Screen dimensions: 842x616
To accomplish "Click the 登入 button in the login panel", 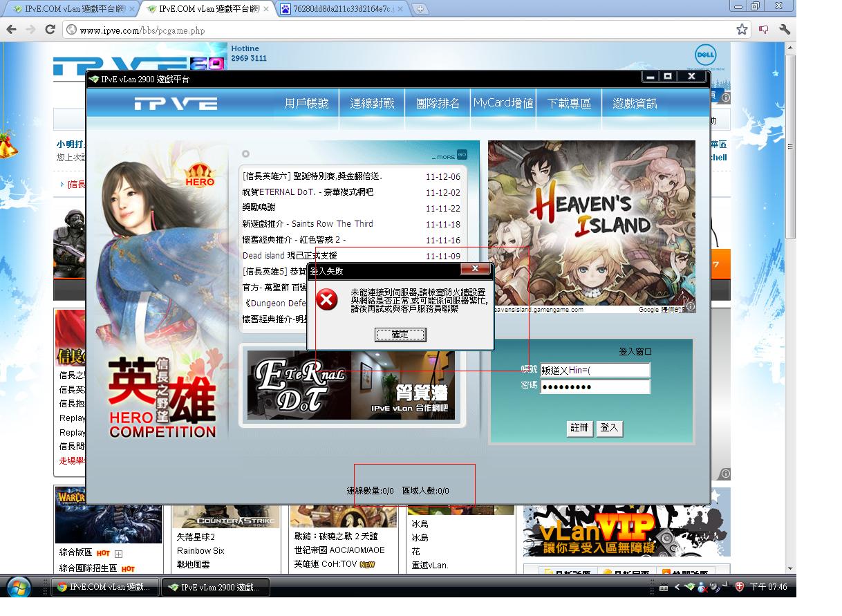I will [610, 428].
